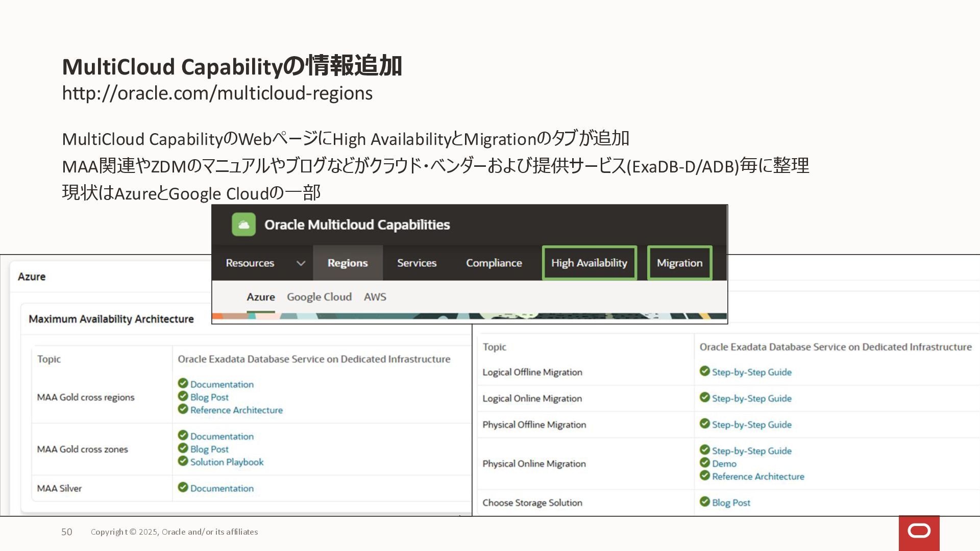Open Physical Online Migration Reference Architecture link
The height and width of the screenshot is (551, 980).
point(758,477)
